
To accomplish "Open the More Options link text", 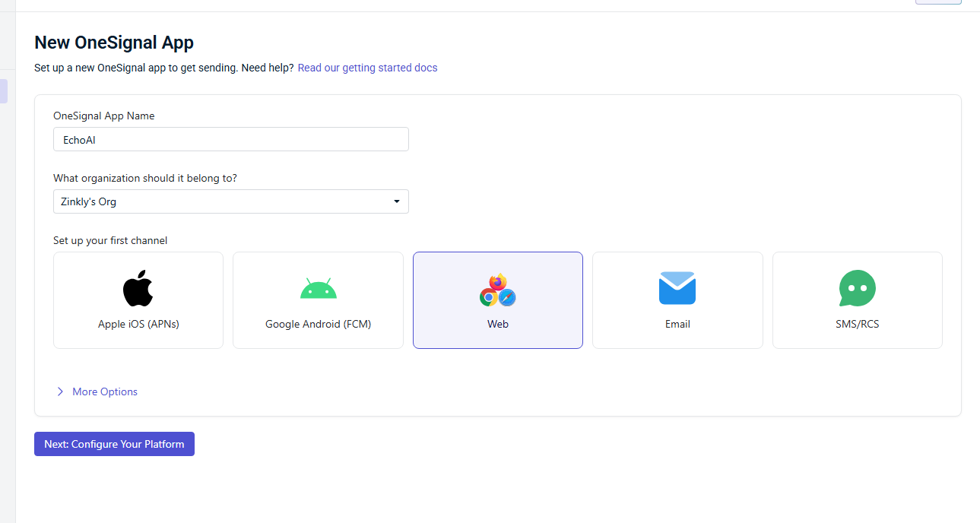I will 105,391.
